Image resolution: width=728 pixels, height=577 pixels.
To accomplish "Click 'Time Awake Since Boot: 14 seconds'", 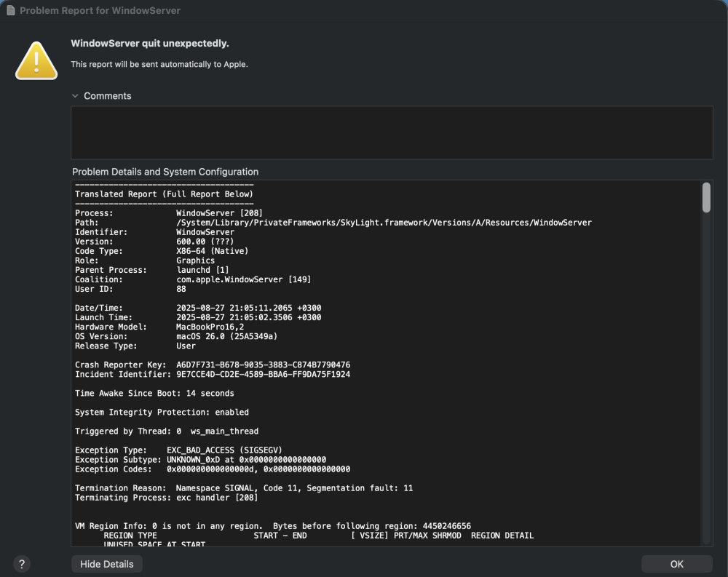I will [154, 393].
